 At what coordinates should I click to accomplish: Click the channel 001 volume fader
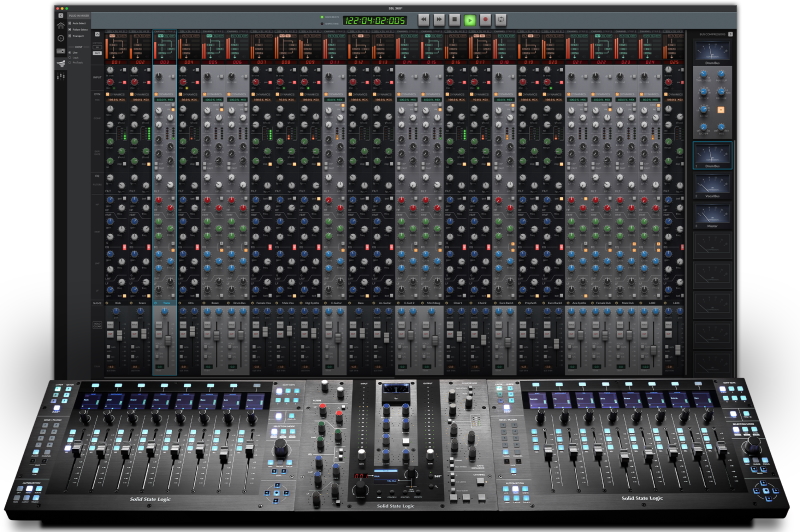click(119, 335)
